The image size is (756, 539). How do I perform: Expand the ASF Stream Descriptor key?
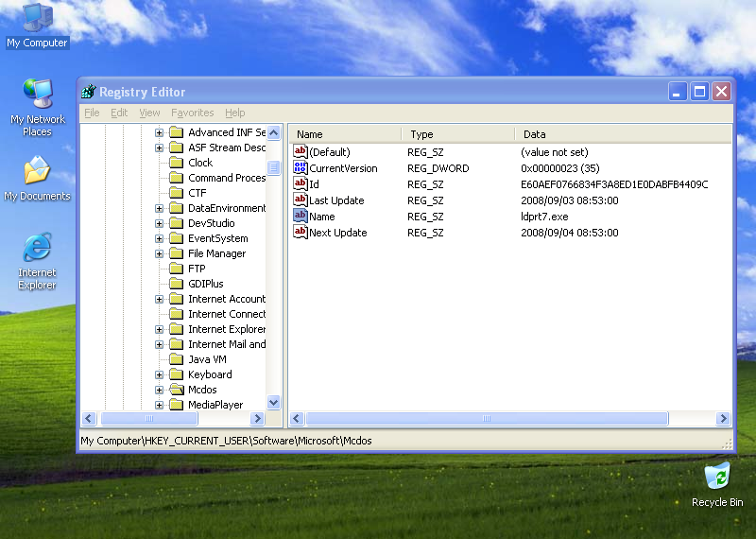pos(159,148)
